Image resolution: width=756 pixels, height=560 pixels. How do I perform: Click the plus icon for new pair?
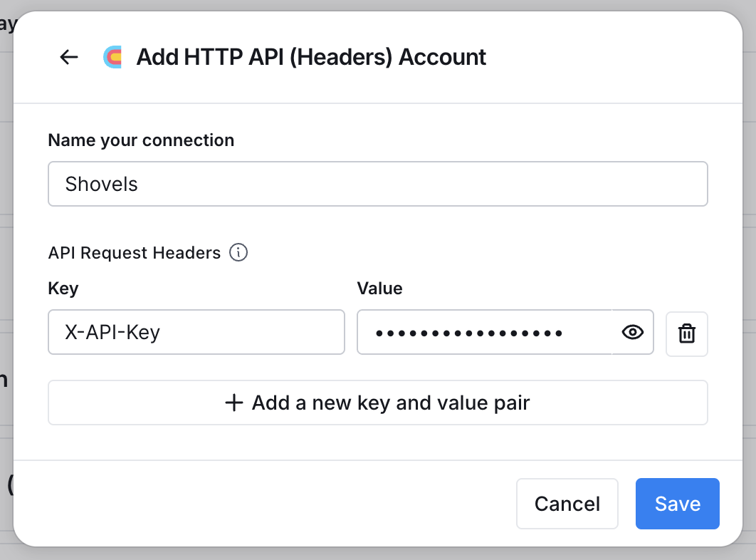click(x=233, y=403)
